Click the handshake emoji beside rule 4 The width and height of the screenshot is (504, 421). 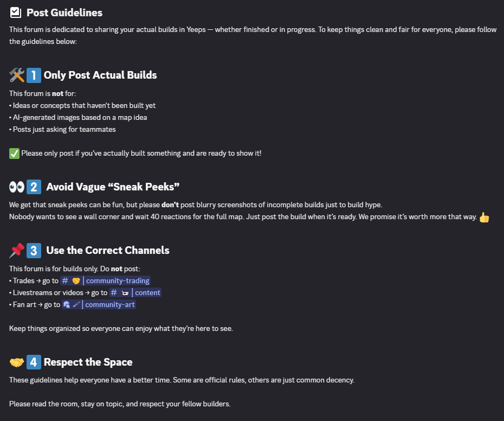tap(17, 362)
